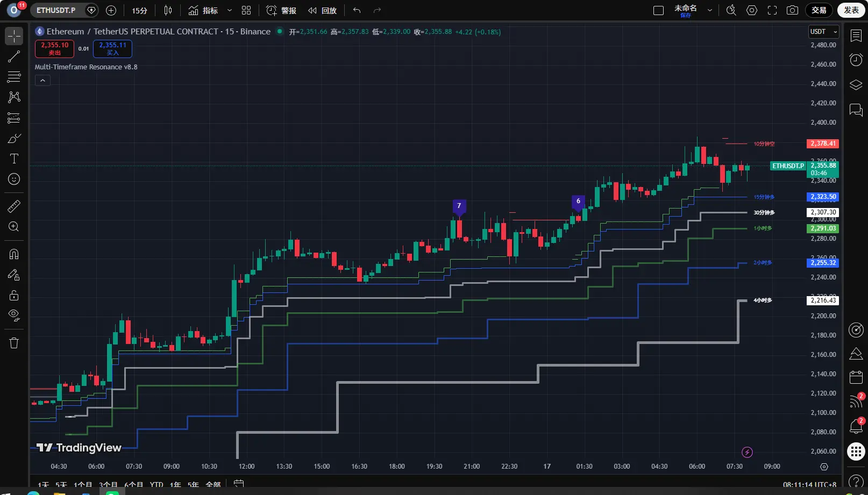Expand the layout menu chevron beside 未命名
The image size is (868, 495).
point(710,10)
